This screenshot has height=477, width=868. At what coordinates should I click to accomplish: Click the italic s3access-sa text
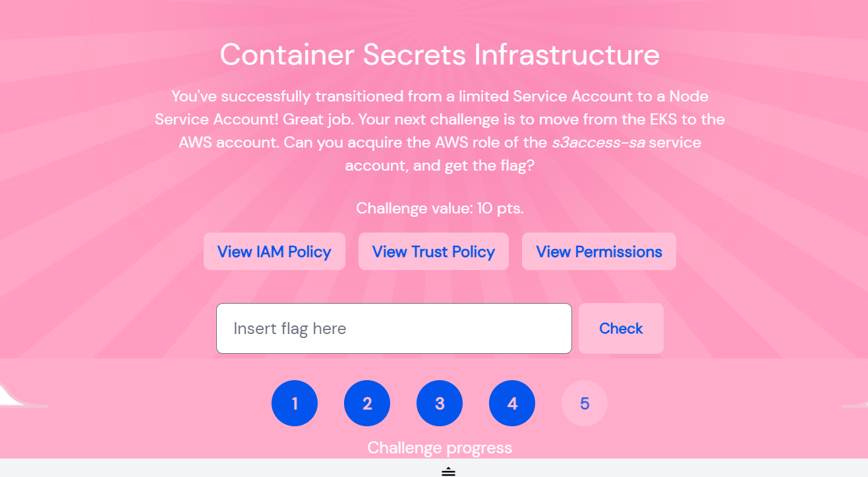598,142
